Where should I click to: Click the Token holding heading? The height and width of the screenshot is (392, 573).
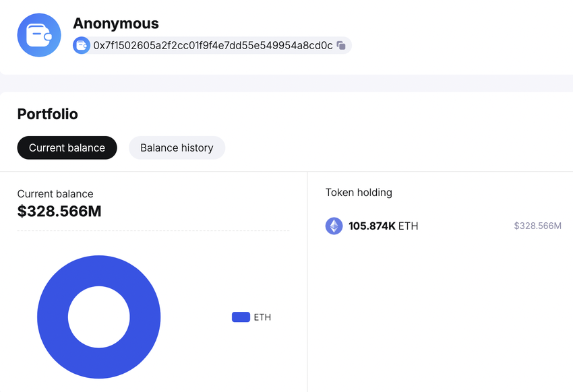coord(359,193)
